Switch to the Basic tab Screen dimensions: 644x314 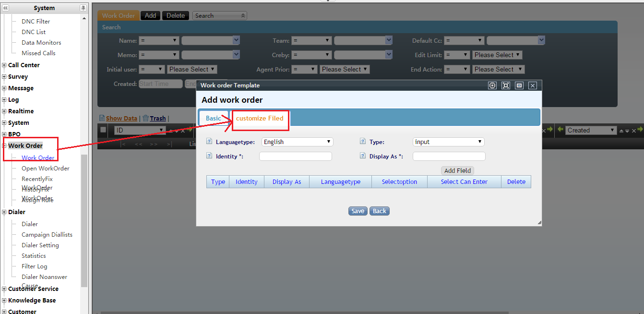tap(214, 118)
